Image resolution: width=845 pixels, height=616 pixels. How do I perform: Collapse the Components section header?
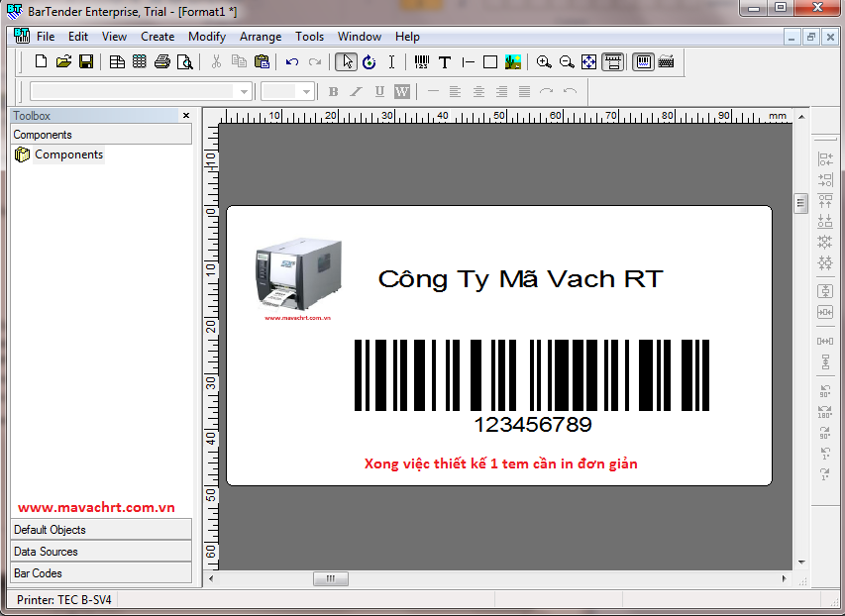click(x=101, y=135)
